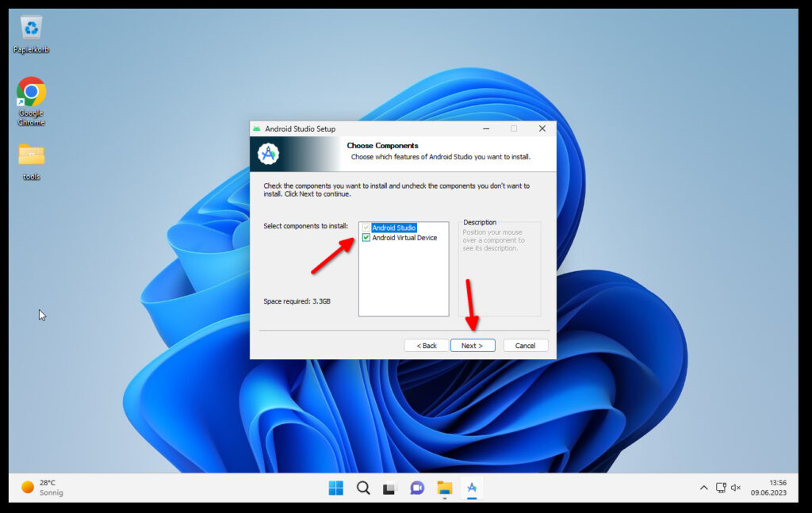Open taskbar Search magnifier
Screen dimensions: 812x513
point(363,488)
